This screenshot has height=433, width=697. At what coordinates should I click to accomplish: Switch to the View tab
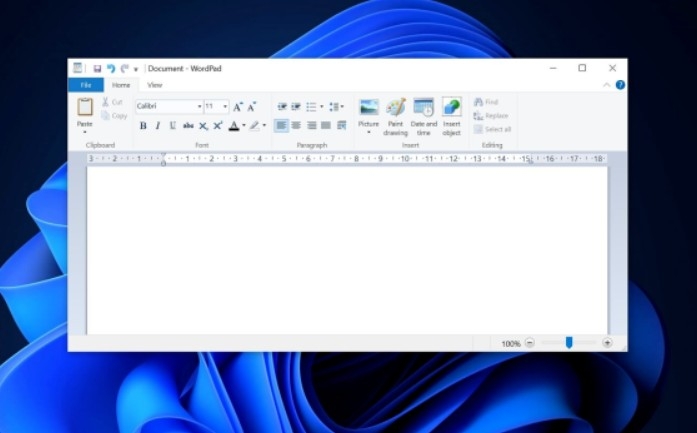155,85
